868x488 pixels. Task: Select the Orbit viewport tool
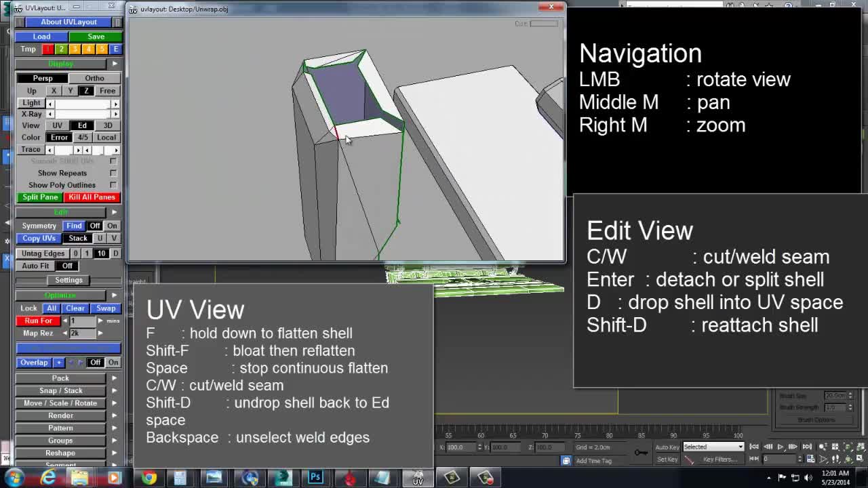pos(848,459)
